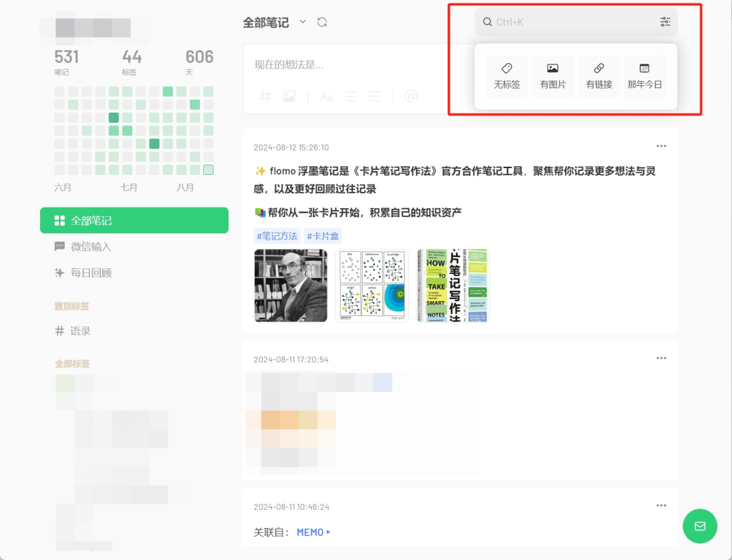Click the 2024-08-12 15:26:10 timestamp

[x=291, y=148]
